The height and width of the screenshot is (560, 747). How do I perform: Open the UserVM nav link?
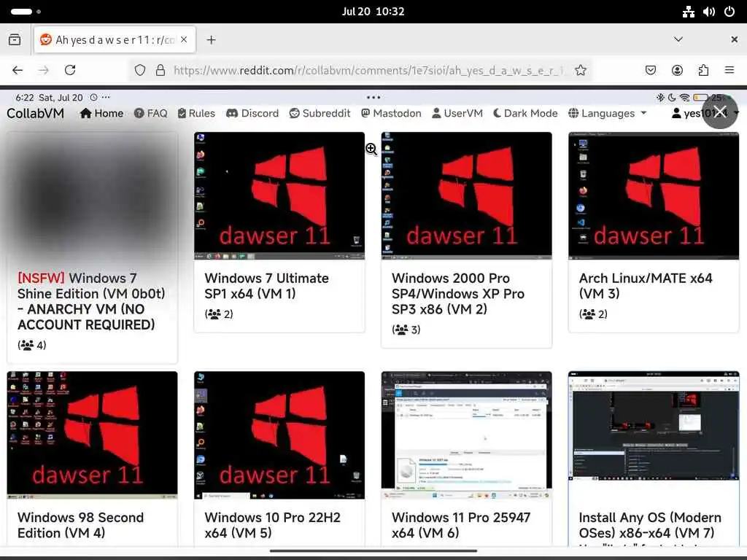point(457,113)
